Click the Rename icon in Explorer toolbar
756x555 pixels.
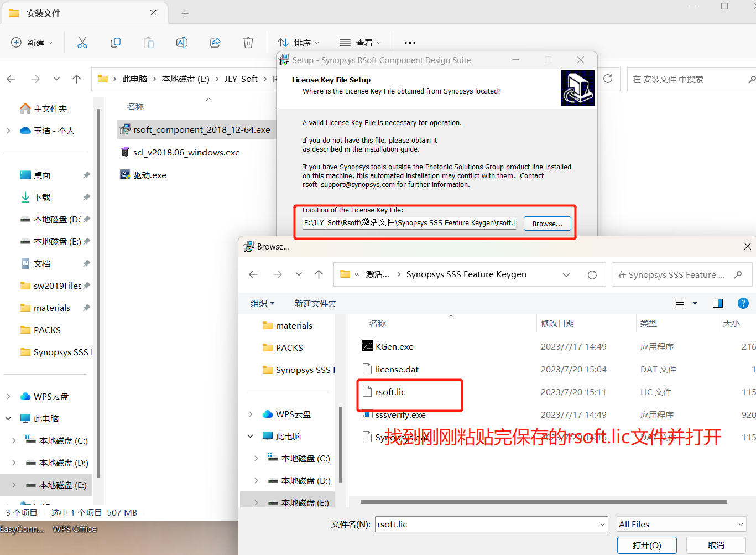click(182, 43)
